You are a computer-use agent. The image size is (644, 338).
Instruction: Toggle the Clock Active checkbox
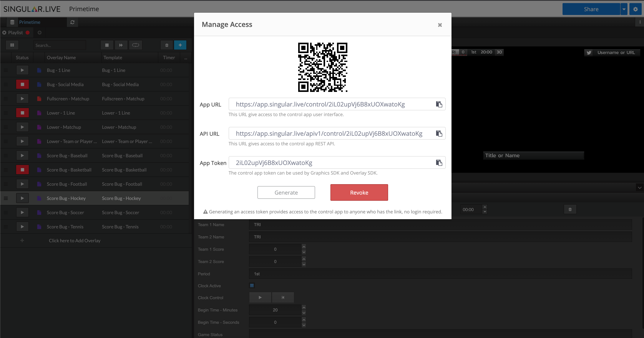(x=252, y=286)
